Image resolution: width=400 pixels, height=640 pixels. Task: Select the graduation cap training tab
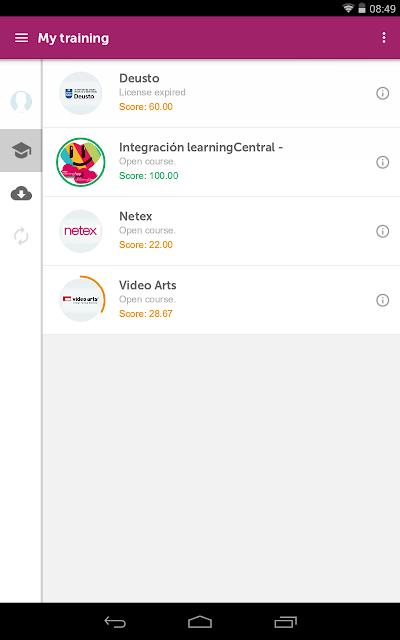tap(21, 151)
